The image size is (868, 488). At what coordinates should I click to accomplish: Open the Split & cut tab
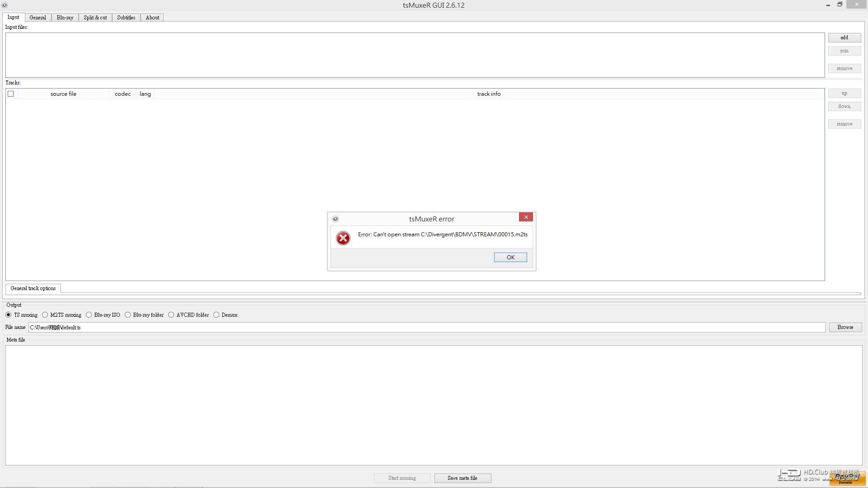click(95, 18)
